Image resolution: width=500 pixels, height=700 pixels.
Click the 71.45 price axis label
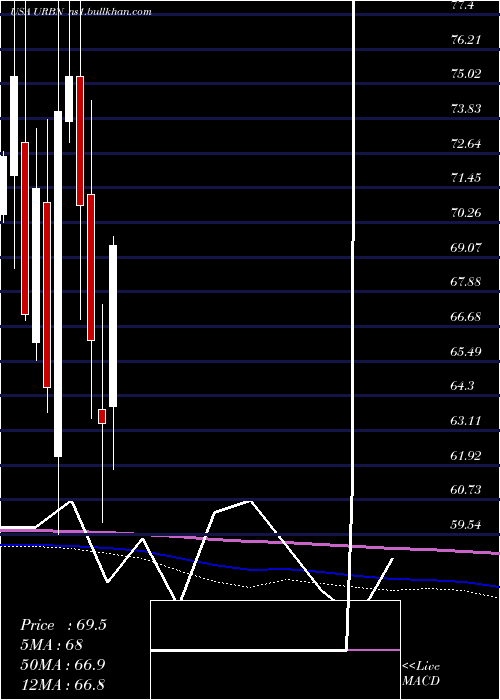[x=467, y=178]
